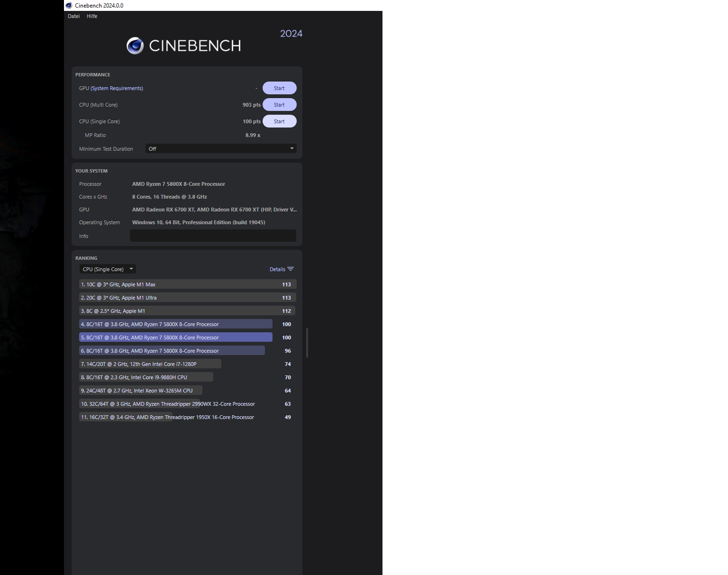Start the CPU Single Core benchmark
The width and height of the screenshot is (728, 575).
[280, 121]
